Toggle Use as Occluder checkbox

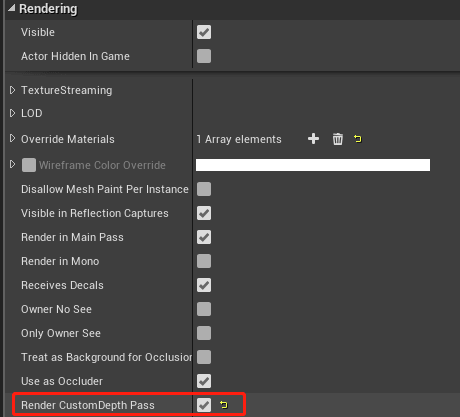tap(204, 381)
